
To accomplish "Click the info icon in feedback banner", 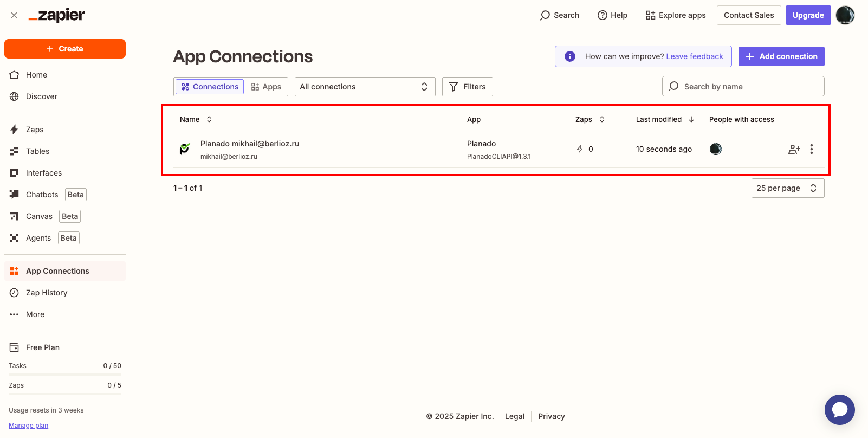I will [x=570, y=56].
